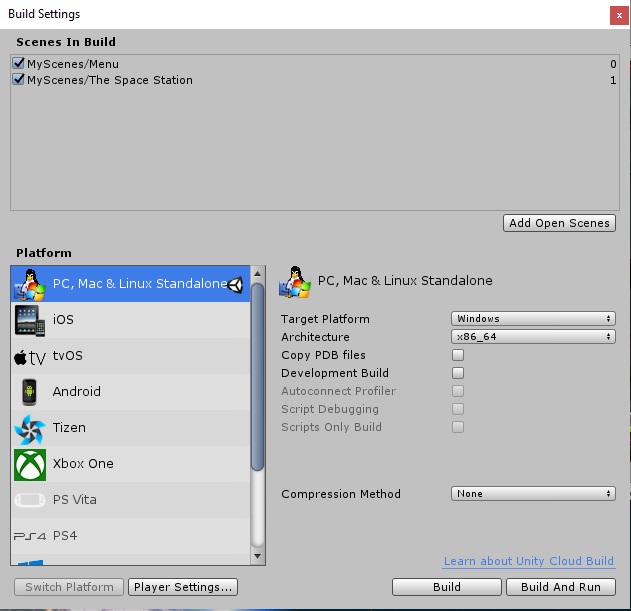The image size is (631, 611).
Task: Select the PS4 platform row
Action: click(130, 536)
